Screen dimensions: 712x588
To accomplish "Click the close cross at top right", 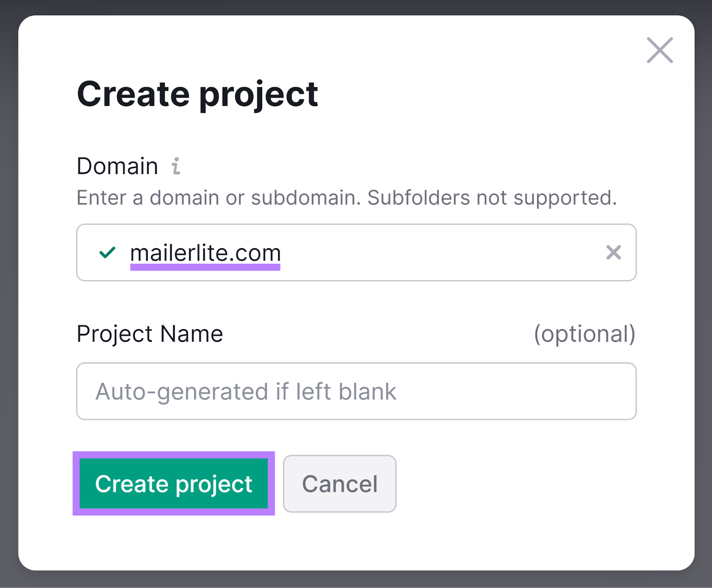I will click(x=659, y=50).
